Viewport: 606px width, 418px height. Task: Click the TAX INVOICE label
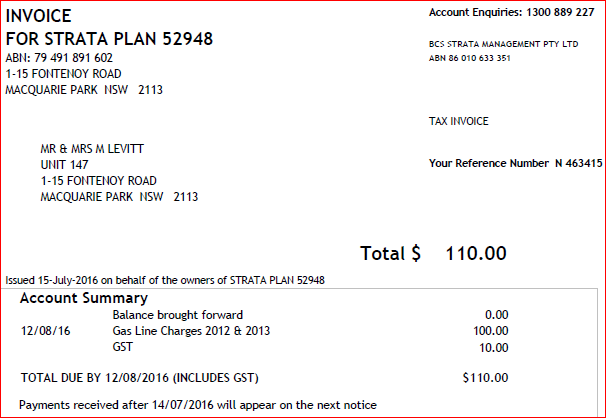tap(459, 121)
